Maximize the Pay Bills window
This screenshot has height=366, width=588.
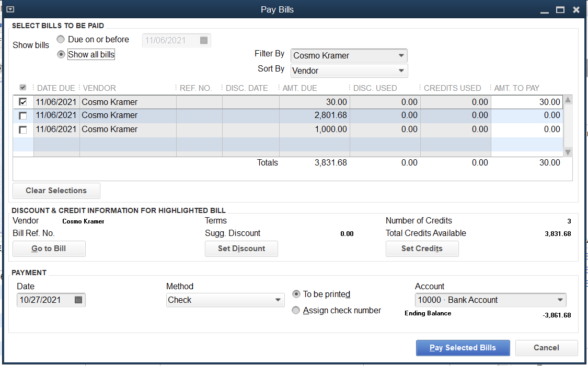(560, 10)
